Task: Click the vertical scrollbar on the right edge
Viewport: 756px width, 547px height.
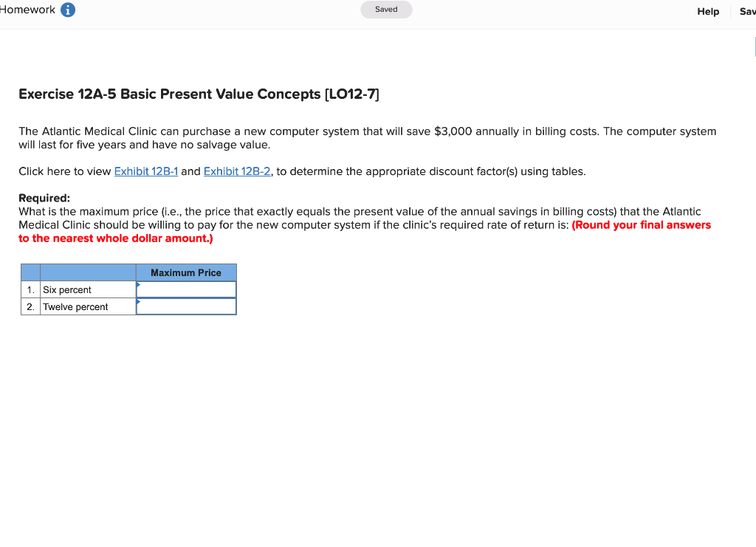Action: point(754,47)
